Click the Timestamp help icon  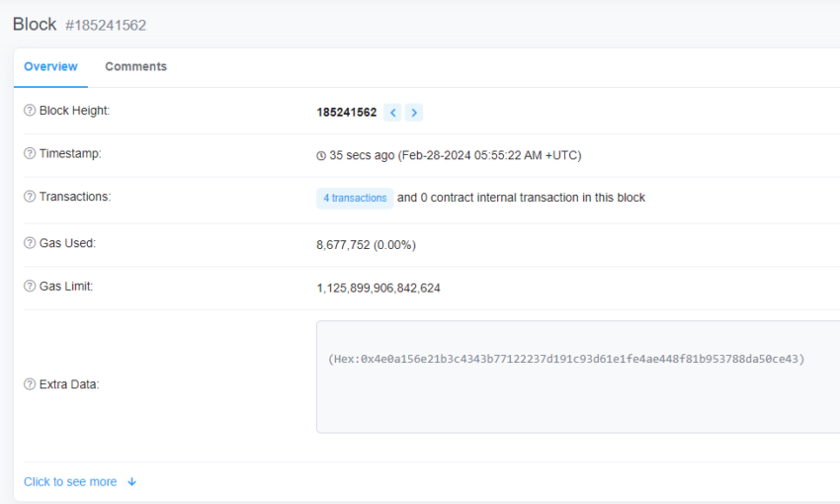30,153
